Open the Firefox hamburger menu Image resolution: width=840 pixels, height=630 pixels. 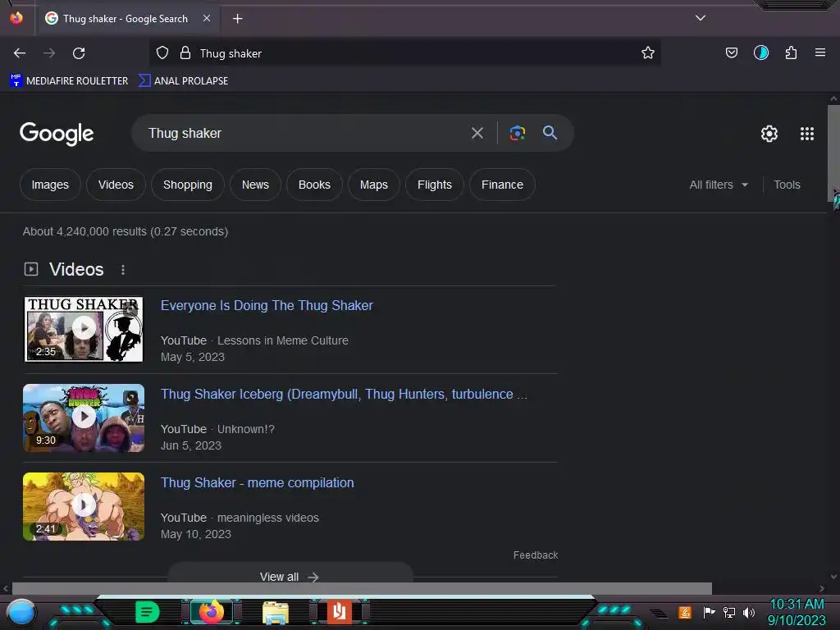(820, 52)
